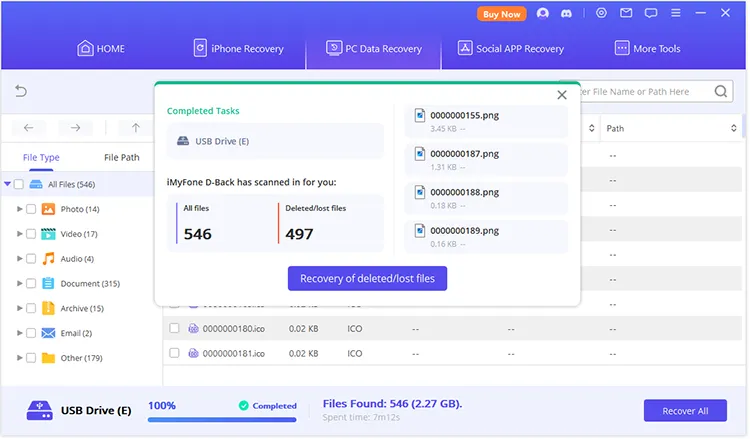750x439 pixels.
Task: Check the Video (17) checkbox
Action: (31, 234)
